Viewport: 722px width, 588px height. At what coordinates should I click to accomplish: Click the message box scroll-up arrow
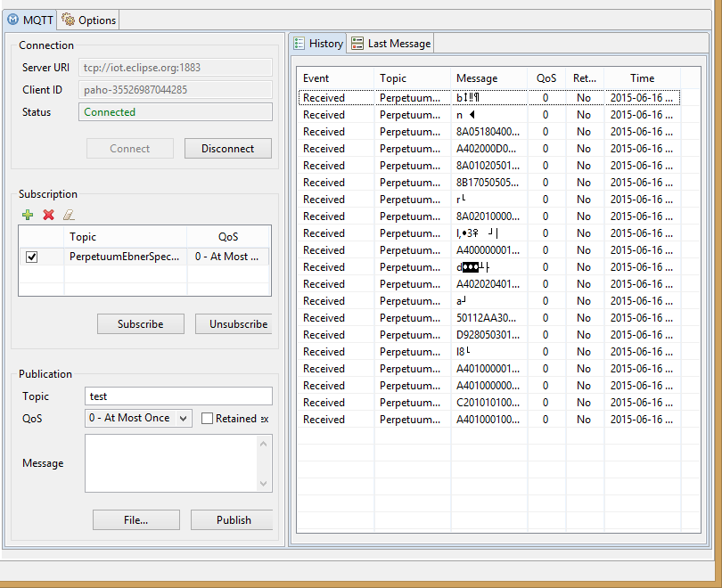(x=263, y=444)
